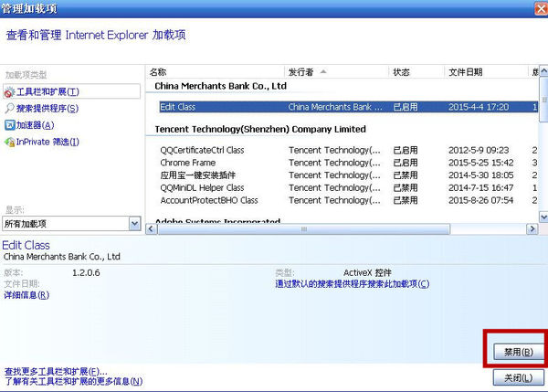Image resolution: width=548 pixels, height=392 pixels.
Task: Click the date 2014-5-30 18:05 cell
Action: point(481,175)
